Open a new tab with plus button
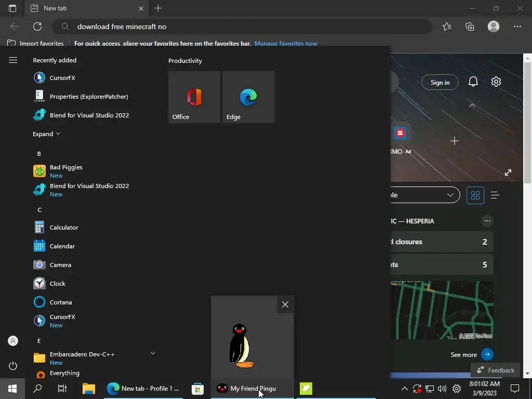Image resolution: width=532 pixels, height=399 pixels. [x=158, y=8]
